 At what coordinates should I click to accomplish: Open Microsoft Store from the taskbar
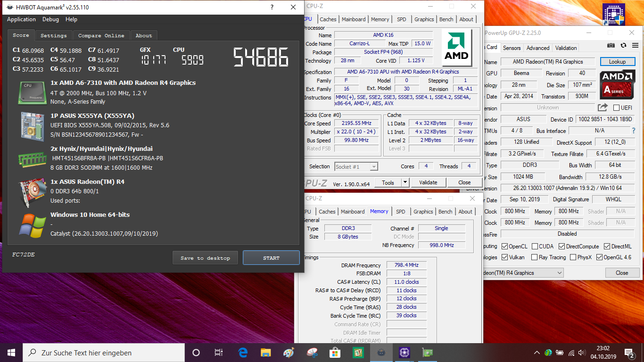pos(335,353)
